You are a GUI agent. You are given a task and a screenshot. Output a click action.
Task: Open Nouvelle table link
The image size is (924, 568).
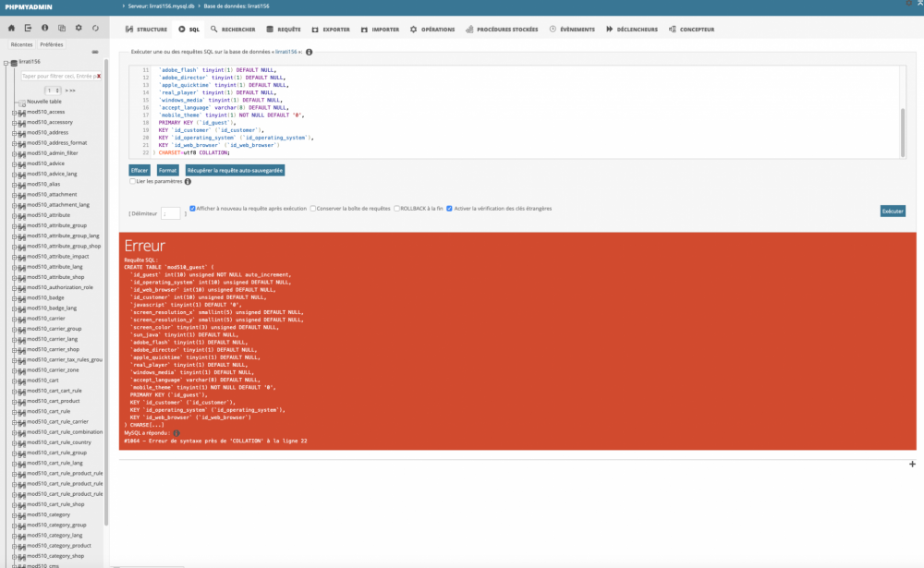(x=43, y=102)
